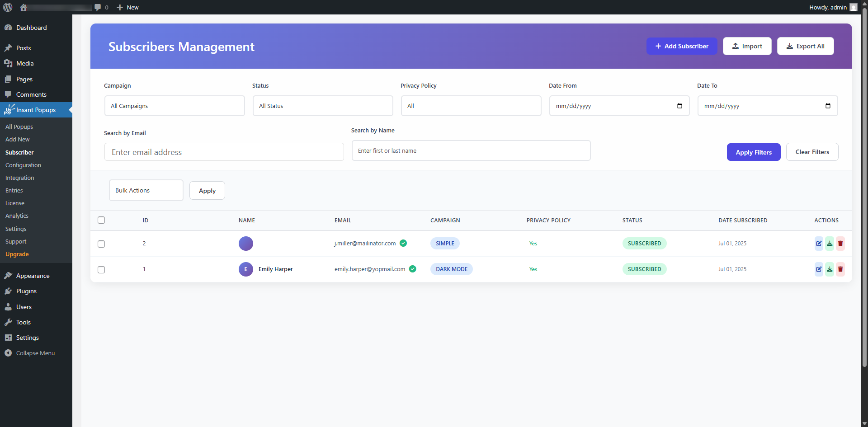Go to Analytics in the sidebar submenu
The image size is (868, 427).
pyautogui.click(x=17, y=216)
